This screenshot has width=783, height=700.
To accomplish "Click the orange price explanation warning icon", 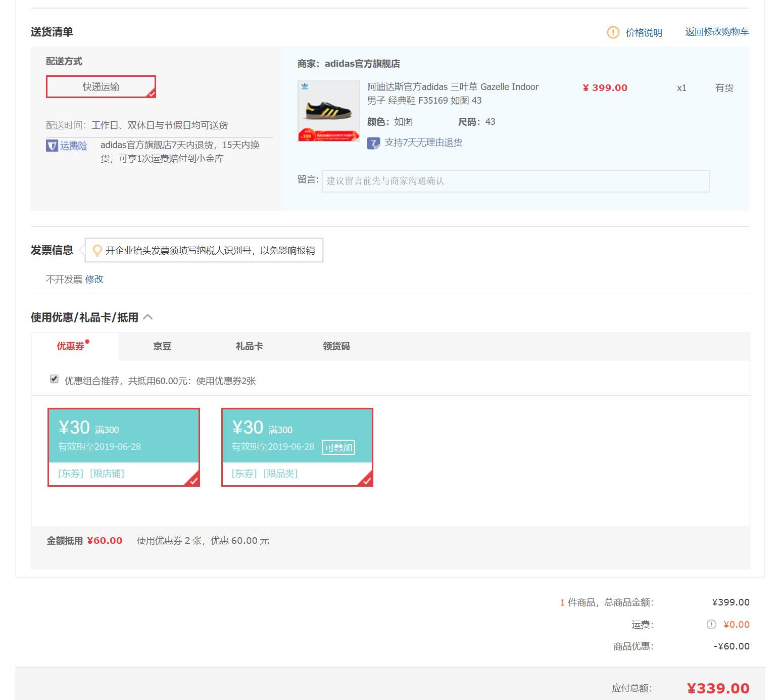I will tap(613, 32).
